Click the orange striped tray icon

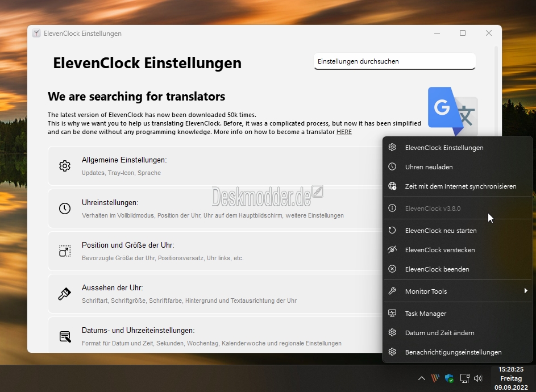[435, 378]
